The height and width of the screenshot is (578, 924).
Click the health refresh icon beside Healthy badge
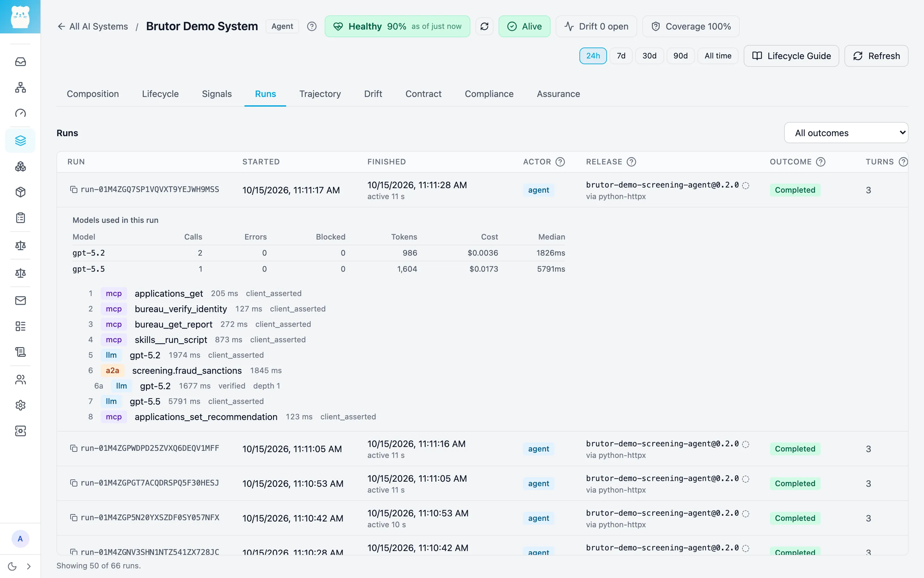pyautogui.click(x=484, y=26)
